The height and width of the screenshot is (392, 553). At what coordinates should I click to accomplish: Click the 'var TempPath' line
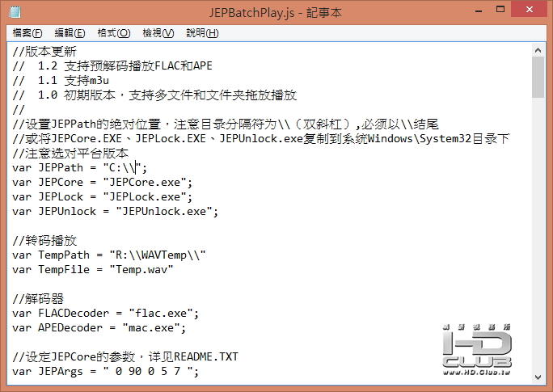tap(109, 255)
